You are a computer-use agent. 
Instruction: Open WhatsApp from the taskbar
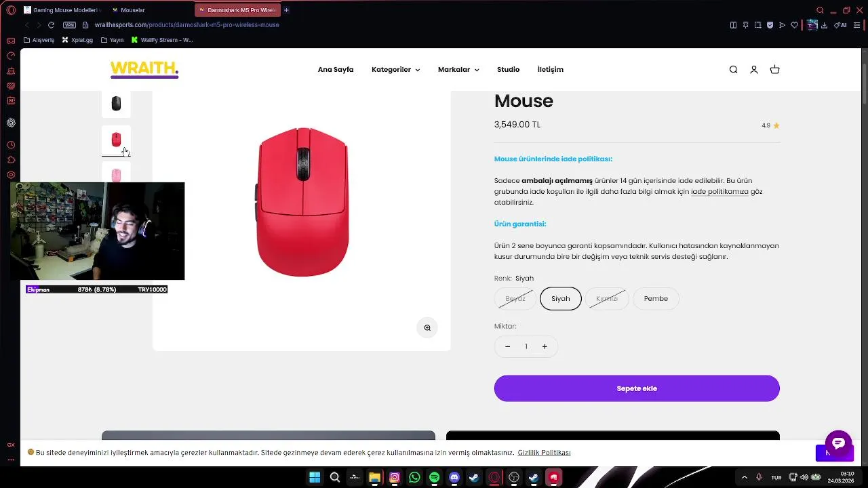(414, 477)
